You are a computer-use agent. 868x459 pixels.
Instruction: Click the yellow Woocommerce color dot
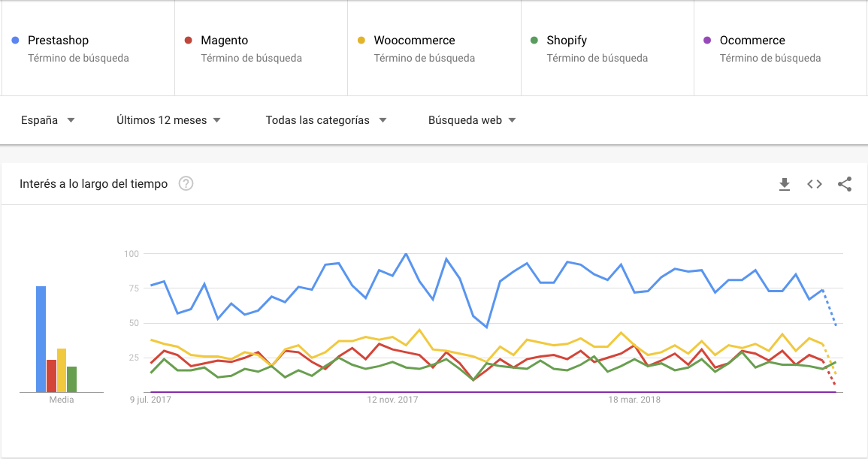[361, 41]
